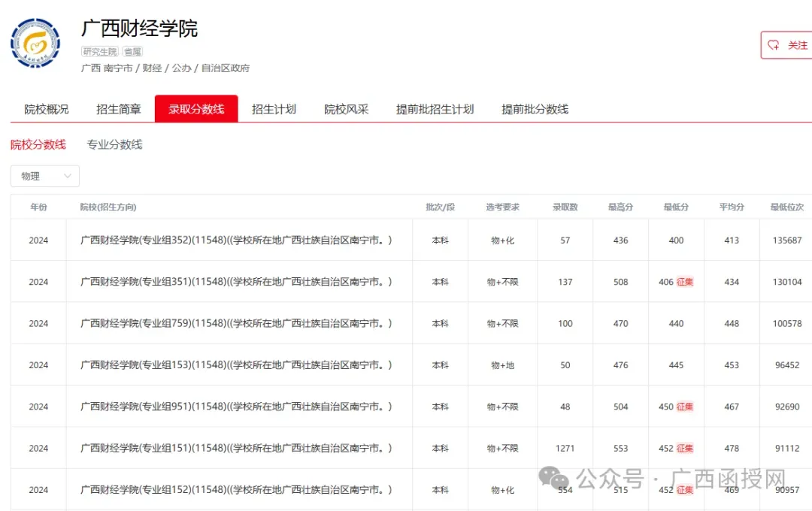Click the 平均分 column header

point(732,207)
